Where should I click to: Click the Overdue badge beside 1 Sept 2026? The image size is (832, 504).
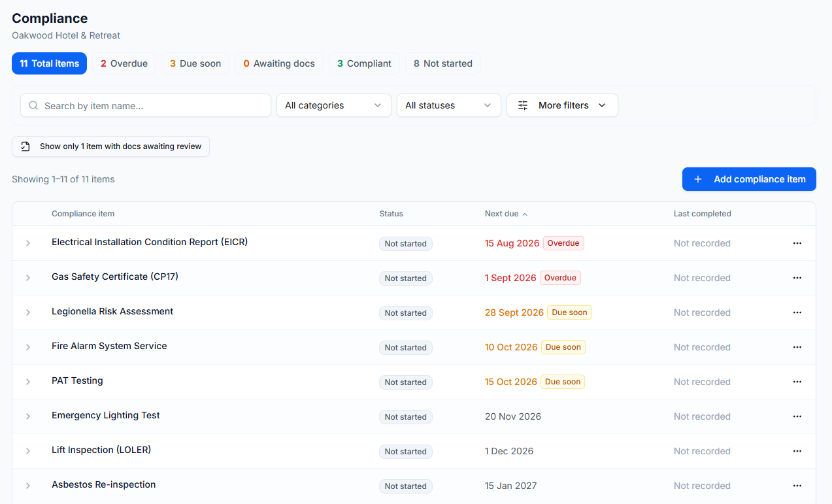click(560, 278)
